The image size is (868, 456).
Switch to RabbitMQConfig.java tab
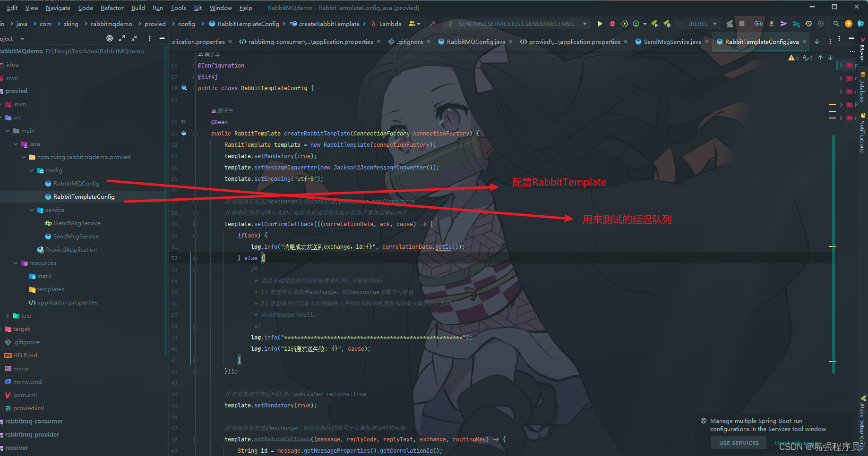pos(475,42)
